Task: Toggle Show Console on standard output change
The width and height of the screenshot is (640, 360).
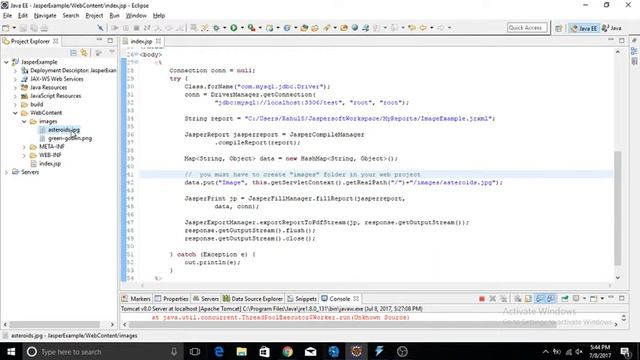Action: pos(540,299)
